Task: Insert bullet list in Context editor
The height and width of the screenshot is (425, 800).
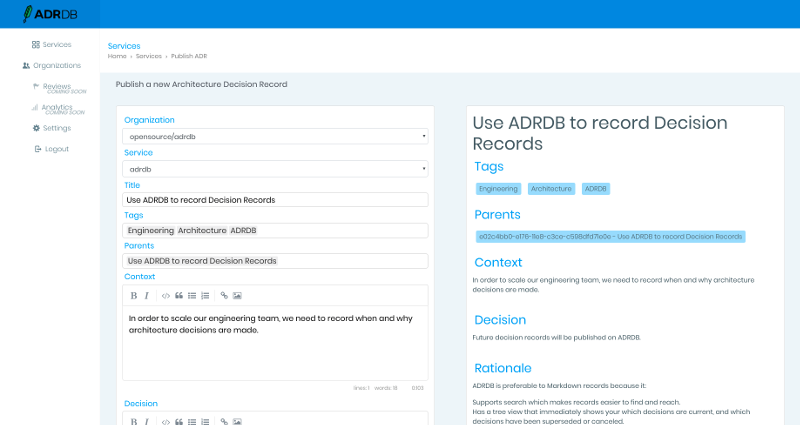Action: point(192,295)
